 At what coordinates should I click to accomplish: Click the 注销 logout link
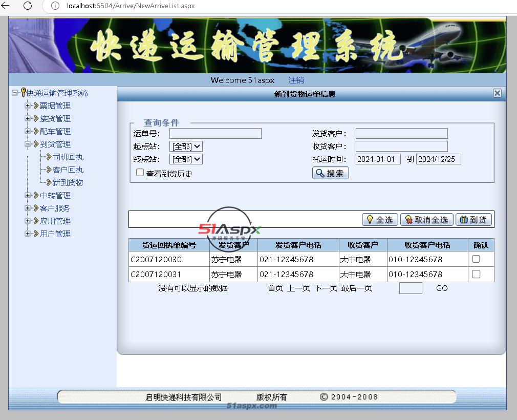click(296, 80)
